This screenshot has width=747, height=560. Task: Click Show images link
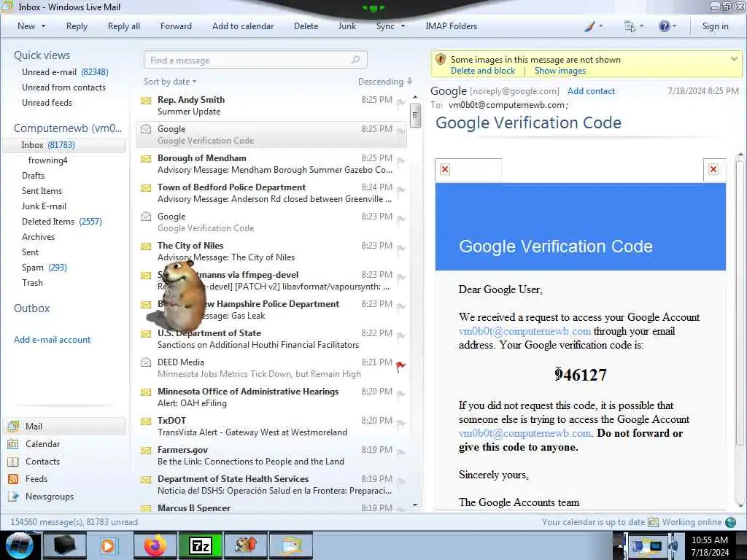point(560,71)
